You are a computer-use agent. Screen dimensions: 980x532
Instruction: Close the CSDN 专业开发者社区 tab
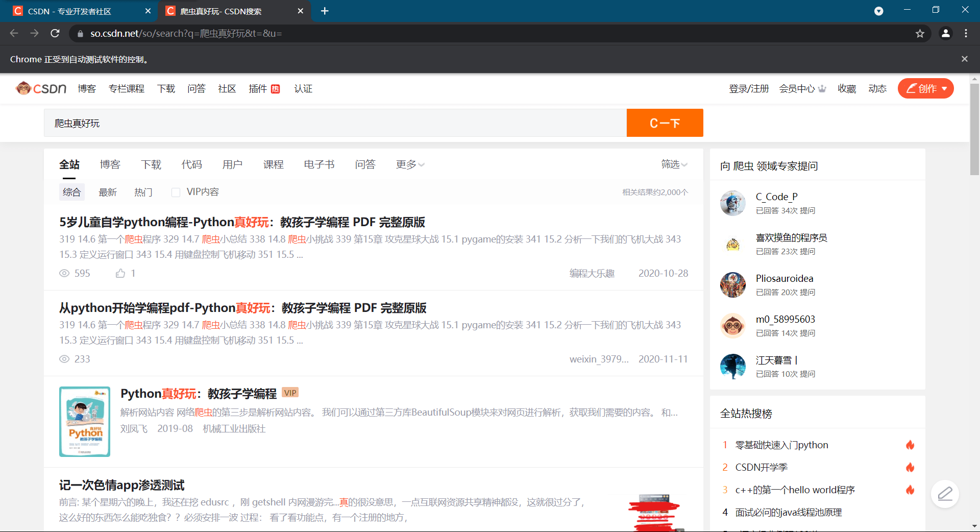pos(148,11)
